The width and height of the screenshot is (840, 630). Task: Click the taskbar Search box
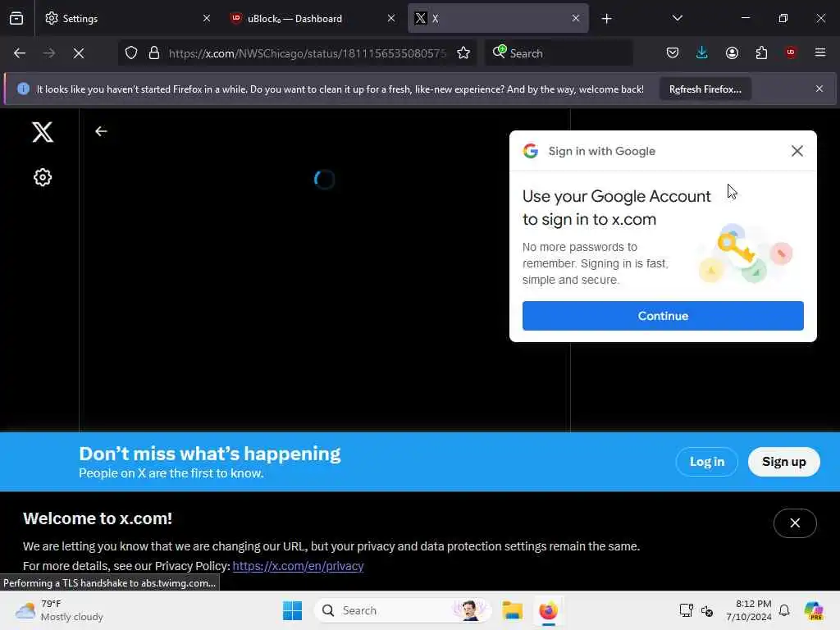pyautogui.click(x=403, y=610)
